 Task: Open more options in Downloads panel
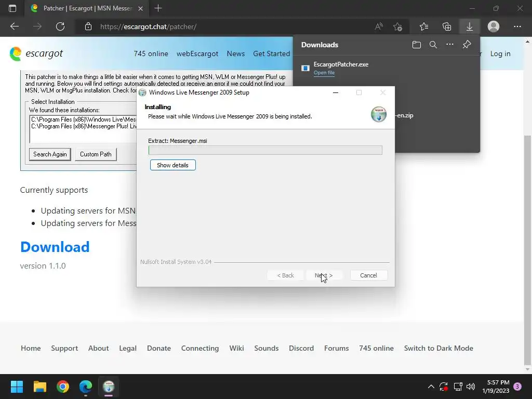click(450, 45)
